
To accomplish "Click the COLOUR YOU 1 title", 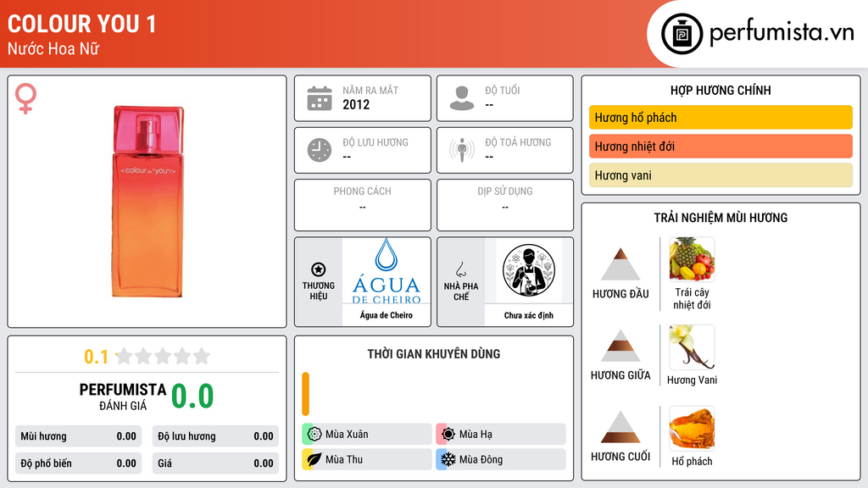I will 82,24.
